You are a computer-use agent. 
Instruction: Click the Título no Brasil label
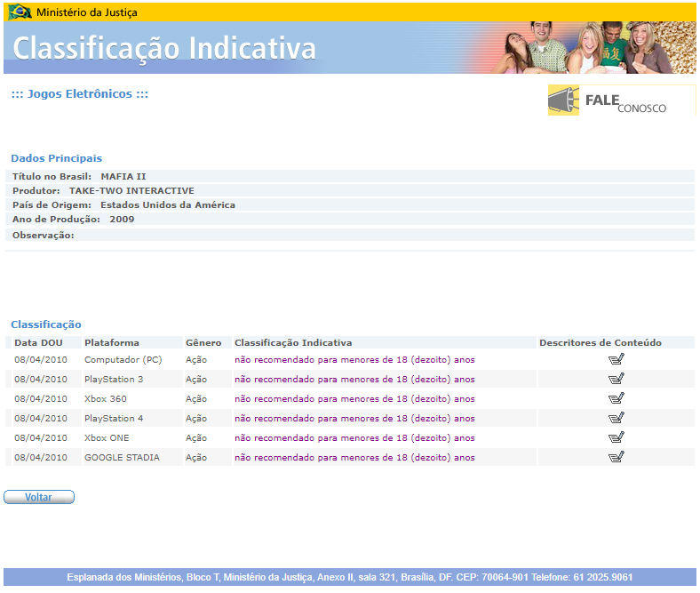(52, 177)
